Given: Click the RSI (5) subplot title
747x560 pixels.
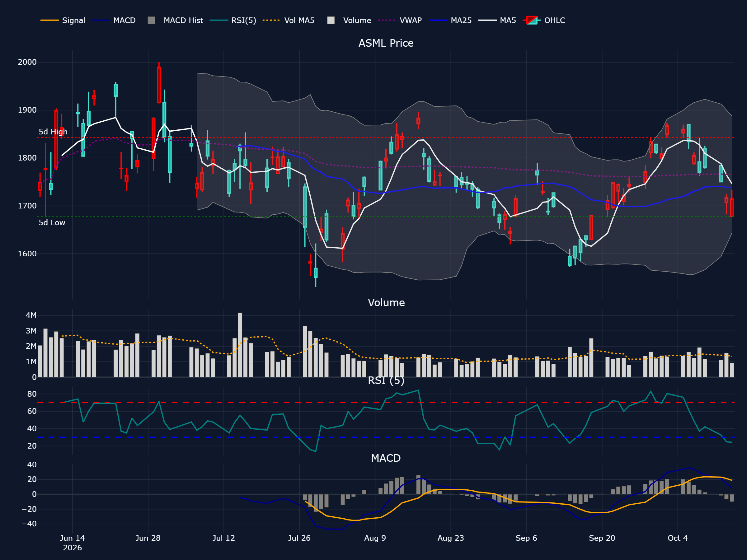Looking at the screenshot, I should [x=386, y=380].
